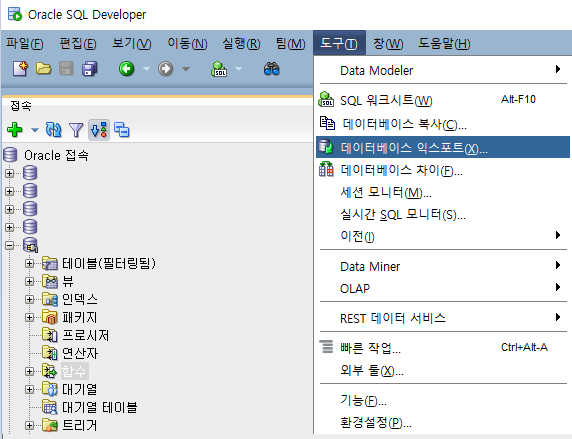Screen dimensions: 572x439
Task: Click the green Back arrow icon
Action: point(127,69)
